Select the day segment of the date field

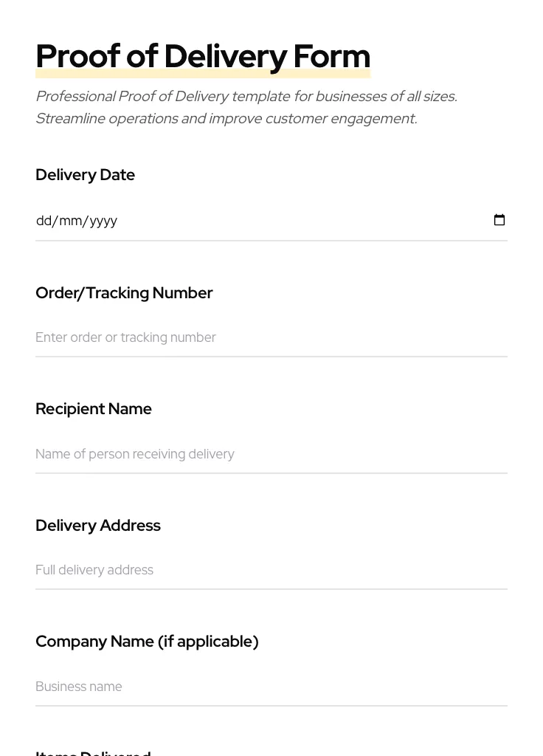43,220
